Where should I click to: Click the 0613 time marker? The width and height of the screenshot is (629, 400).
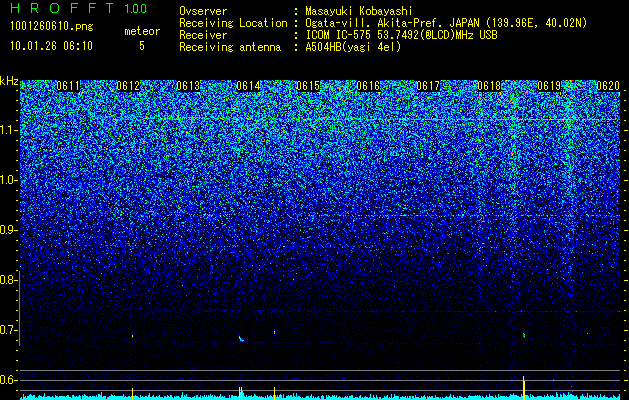[x=188, y=86]
